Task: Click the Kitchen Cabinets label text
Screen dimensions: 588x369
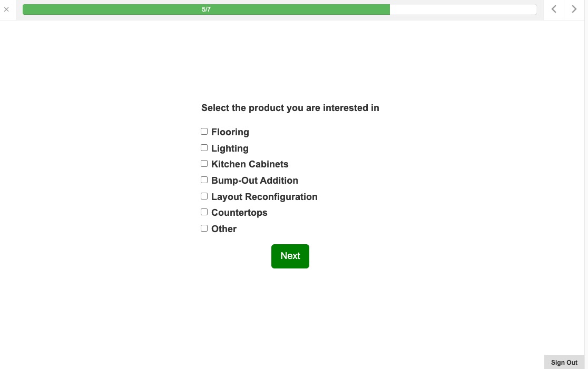Action: coord(250,164)
